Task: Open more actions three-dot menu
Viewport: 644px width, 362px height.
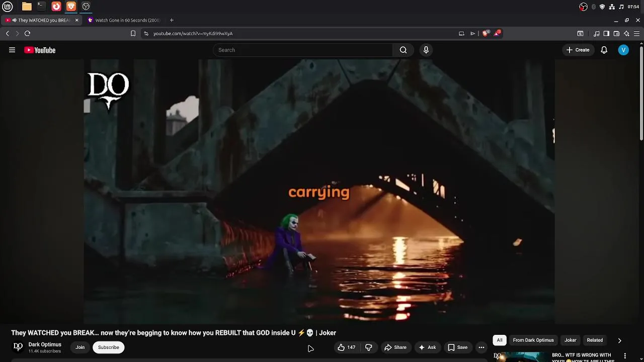Action: (x=481, y=347)
